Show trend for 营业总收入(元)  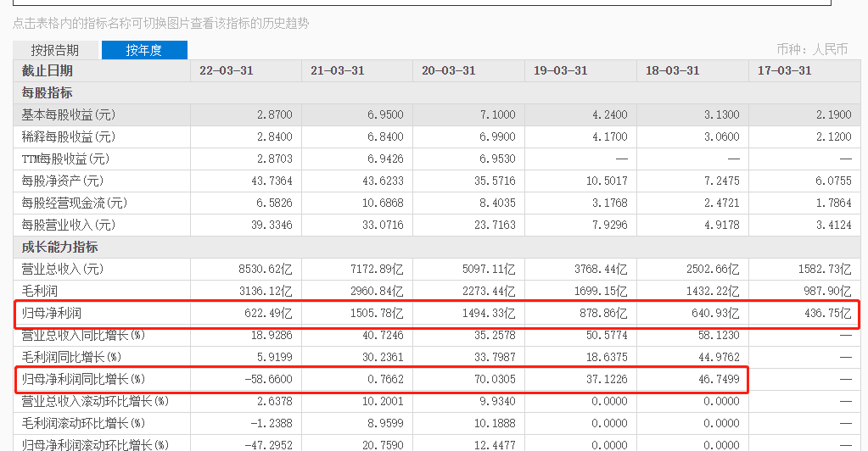62,269
